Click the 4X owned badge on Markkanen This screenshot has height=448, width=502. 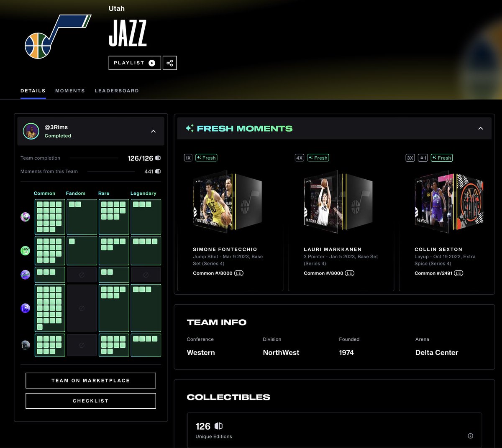click(300, 158)
